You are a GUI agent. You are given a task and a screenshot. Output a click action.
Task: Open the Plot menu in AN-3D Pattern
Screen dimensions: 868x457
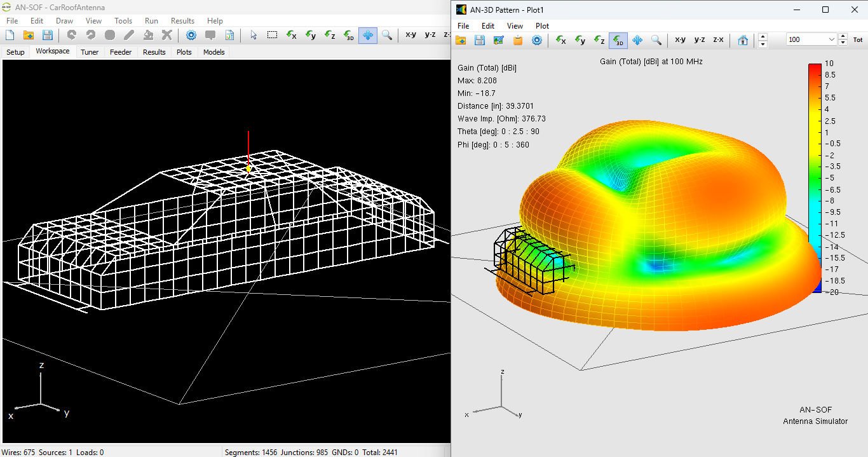(542, 26)
